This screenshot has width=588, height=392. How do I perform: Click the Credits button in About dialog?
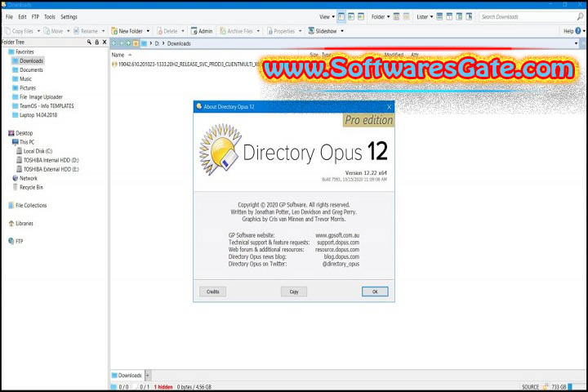click(212, 292)
